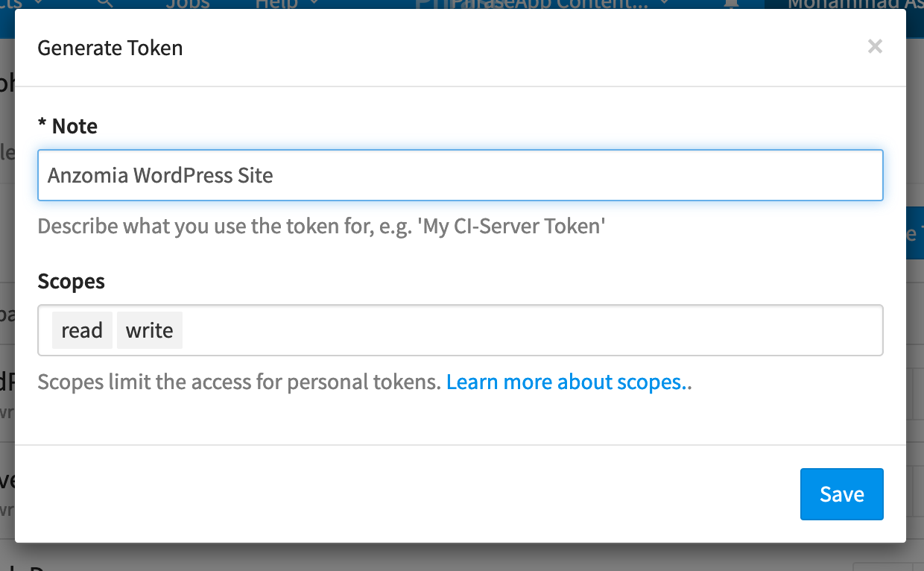Viewport: 924px width, 571px height.
Task: Close the Generate Token dialog with the X
Action: 875,46
